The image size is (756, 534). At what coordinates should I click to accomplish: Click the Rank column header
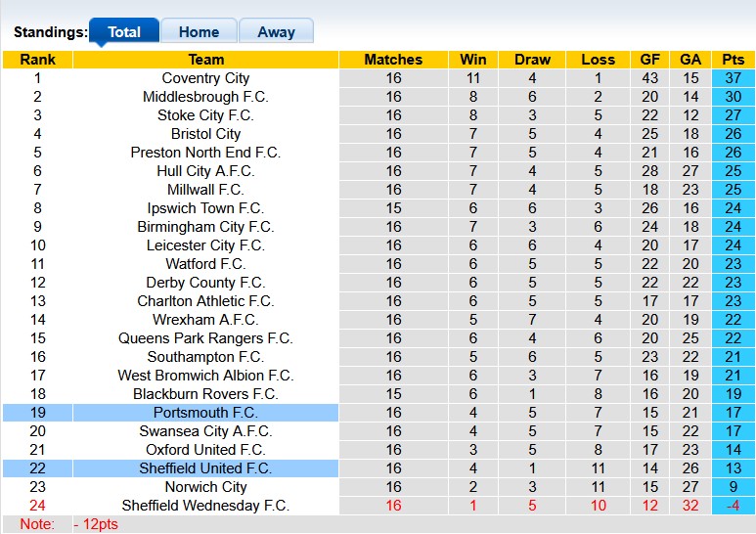(x=37, y=60)
